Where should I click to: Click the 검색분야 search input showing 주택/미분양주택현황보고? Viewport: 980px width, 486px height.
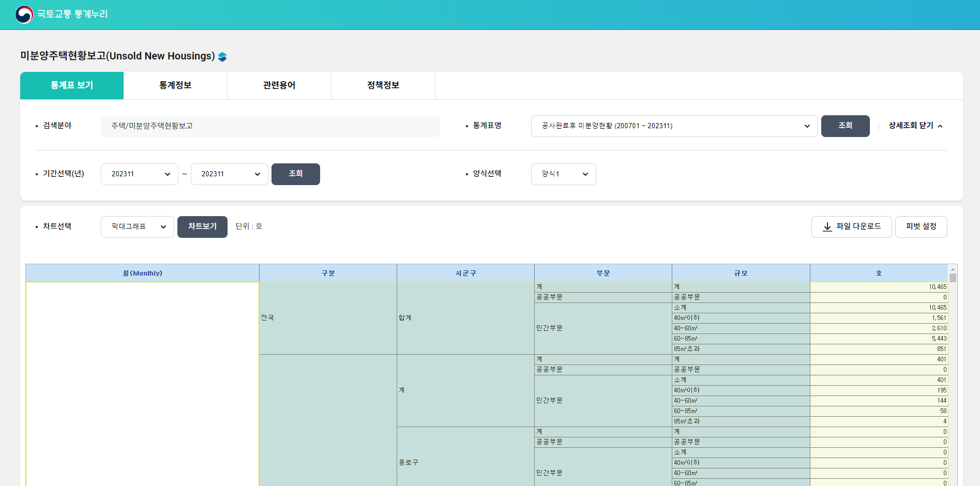click(x=270, y=126)
